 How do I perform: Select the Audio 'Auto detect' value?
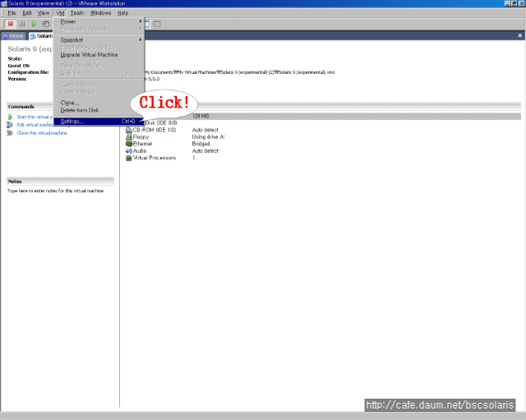click(205, 151)
